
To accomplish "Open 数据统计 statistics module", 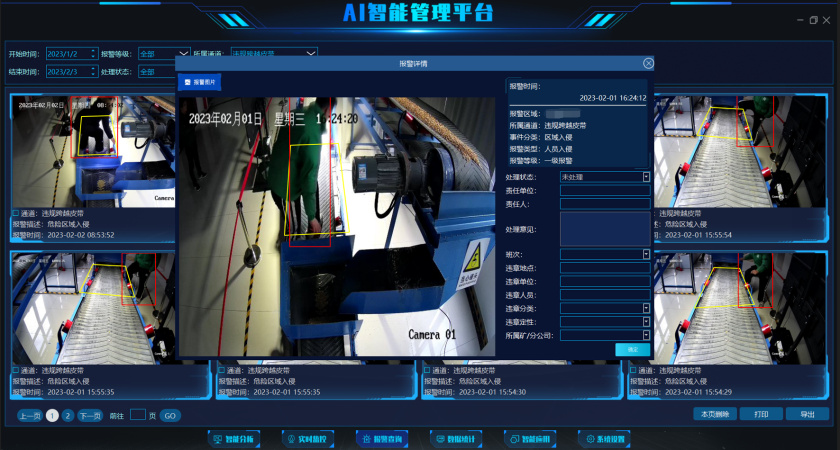I will 455,439.
